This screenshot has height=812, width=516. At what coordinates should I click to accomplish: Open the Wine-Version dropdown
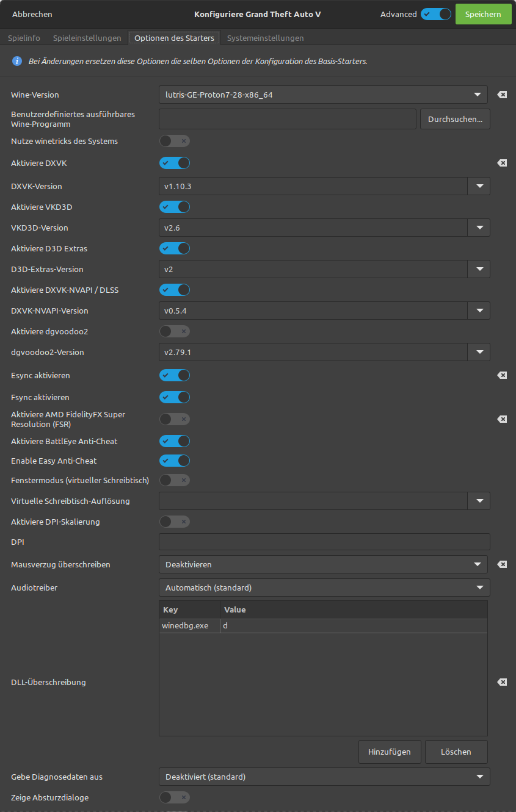[x=323, y=95]
